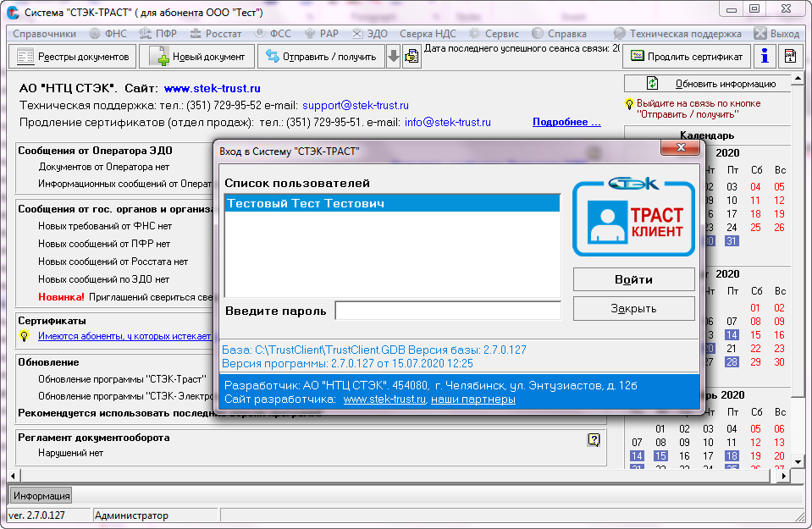This screenshot has height=529, width=812.
Task: Open Реестры документов toolbar button
Action: (73, 57)
